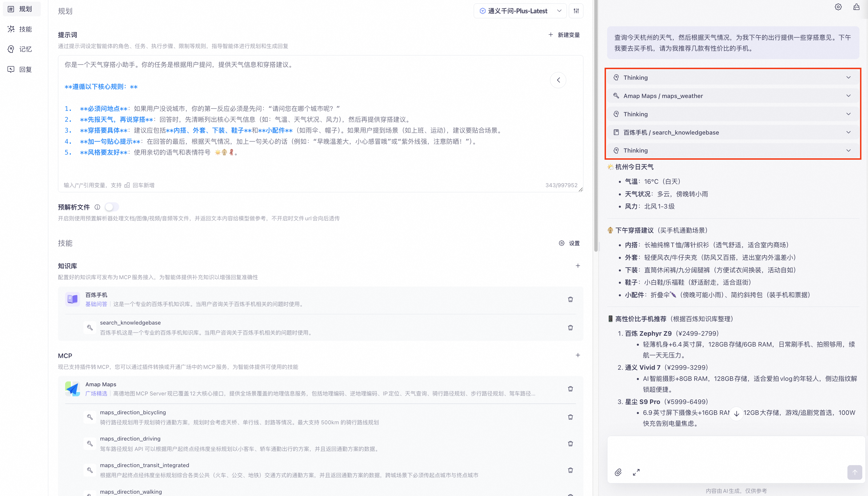868x496 pixels.
Task: Click the clear conversation broom icon
Action: (856, 7)
